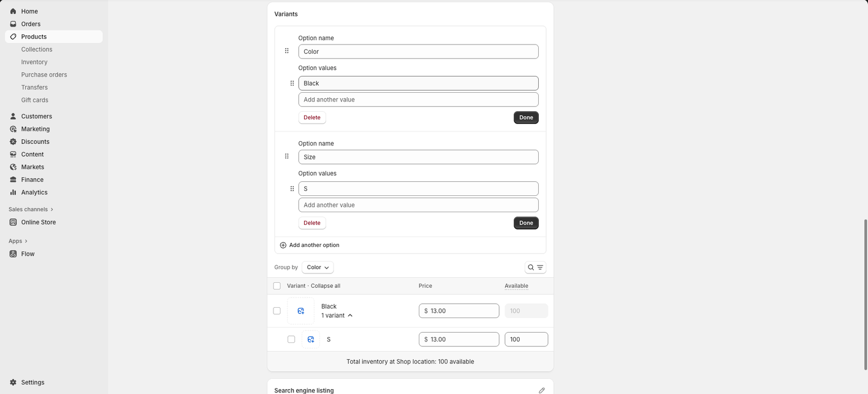Image resolution: width=868 pixels, height=394 pixels.
Task: Click the Add another value field under Size
Action: (418, 205)
